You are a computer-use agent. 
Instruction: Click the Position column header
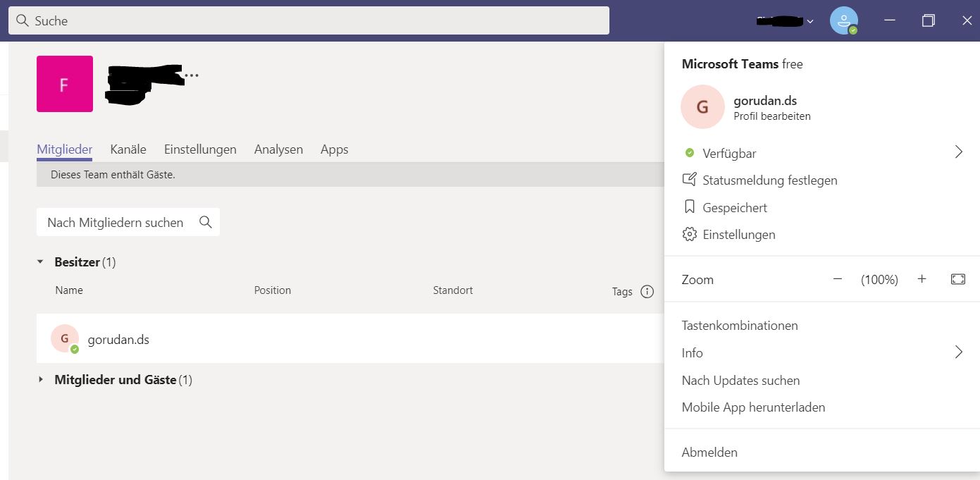(273, 290)
